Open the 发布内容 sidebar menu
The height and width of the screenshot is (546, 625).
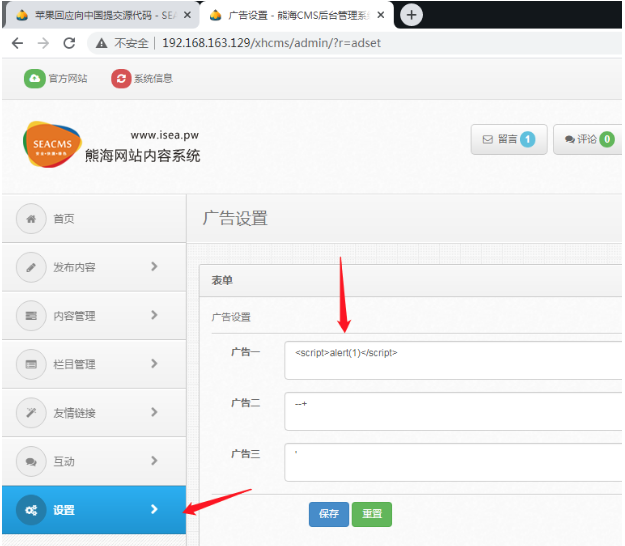click(94, 267)
